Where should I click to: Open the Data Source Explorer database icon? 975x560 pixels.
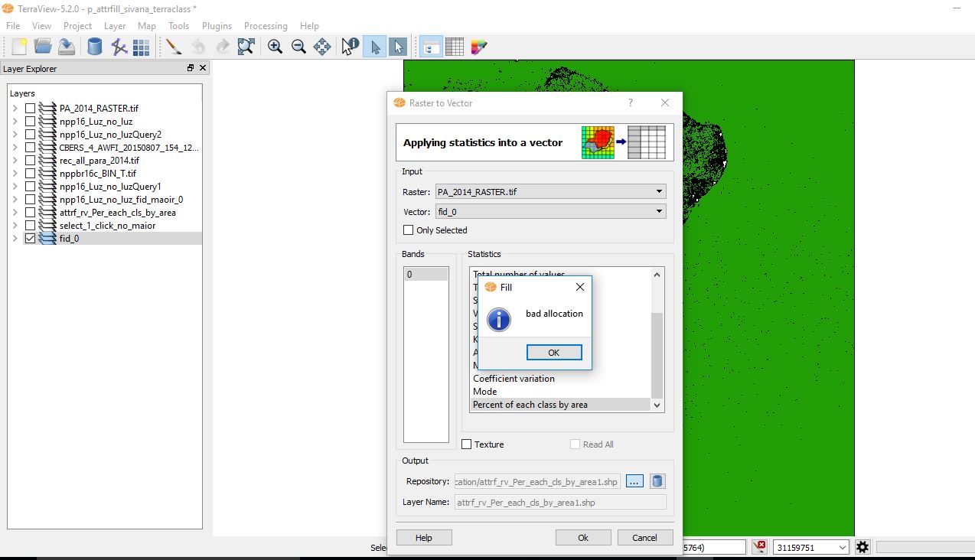tap(94, 47)
